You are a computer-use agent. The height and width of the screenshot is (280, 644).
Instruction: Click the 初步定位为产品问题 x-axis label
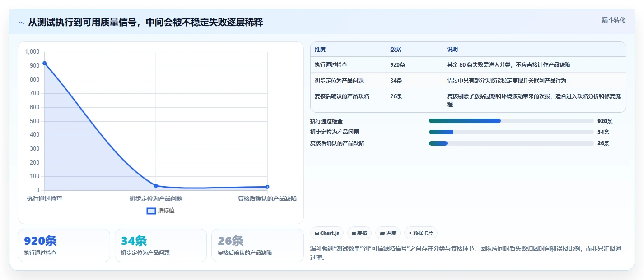point(156,198)
